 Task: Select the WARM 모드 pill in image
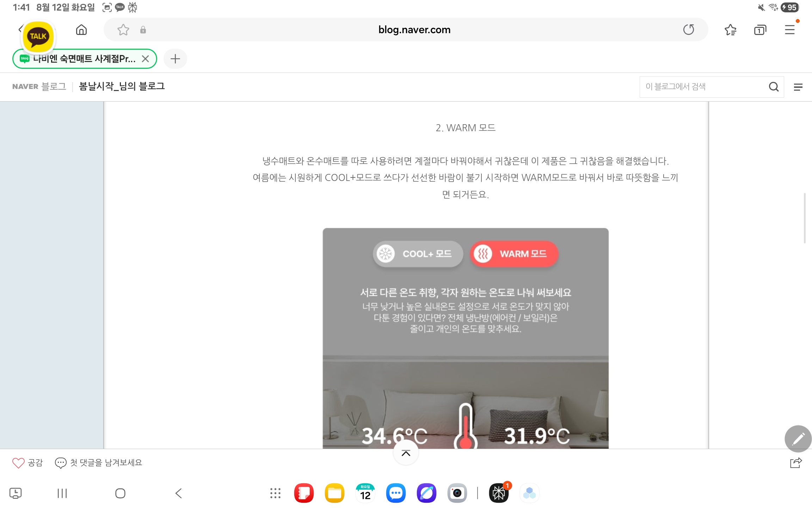point(514,254)
